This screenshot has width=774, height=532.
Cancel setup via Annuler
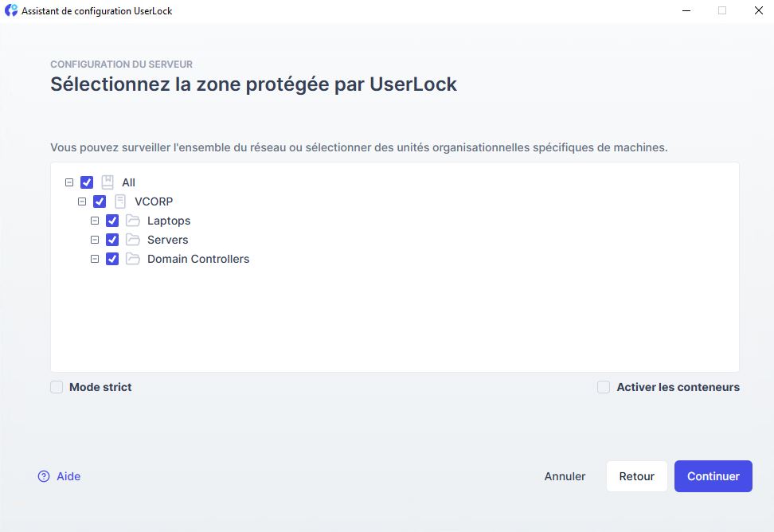(x=565, y=476)
